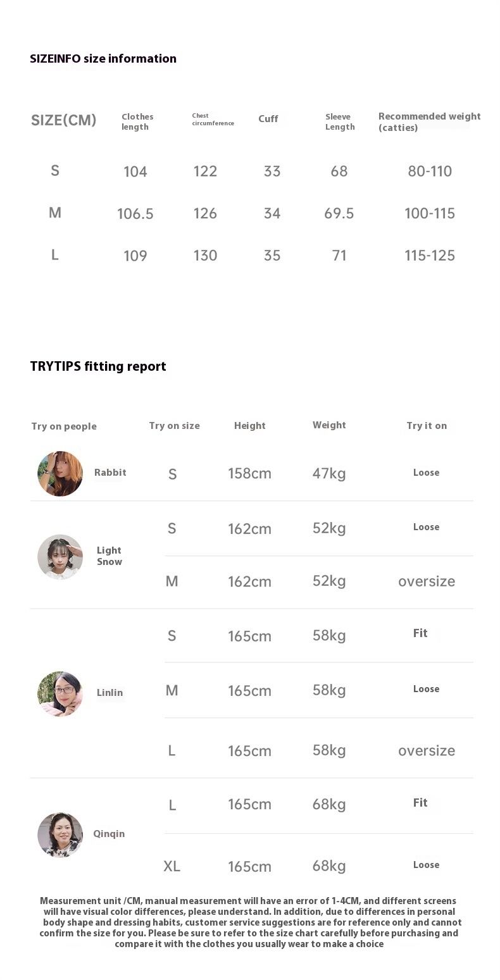The width and height of the screenshot is (500, 980).
Task: Click the Try on people column header
Action: 64,426
